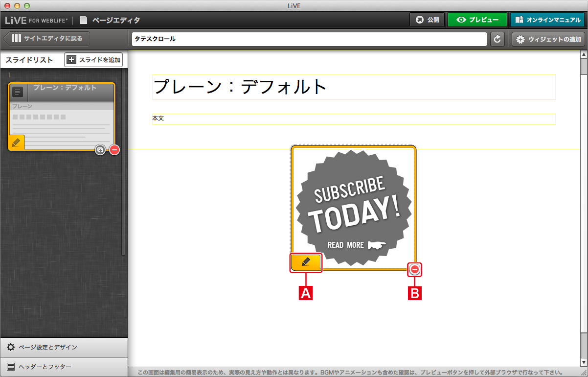Select the SUBSCRIBE TODAY image widget
Image resolution: width=588 pixels, height=377 pixels.
point(353,208)
